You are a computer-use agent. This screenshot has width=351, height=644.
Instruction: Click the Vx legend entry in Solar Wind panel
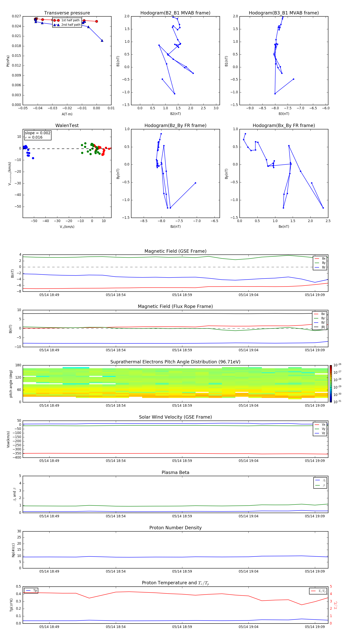pos(320,425)
